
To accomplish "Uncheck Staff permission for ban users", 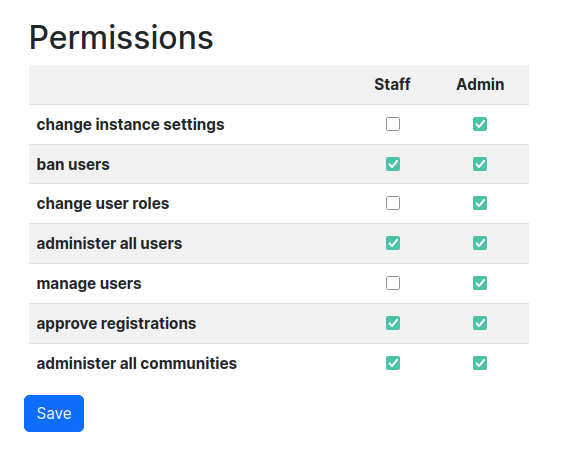I will [393, 164].
